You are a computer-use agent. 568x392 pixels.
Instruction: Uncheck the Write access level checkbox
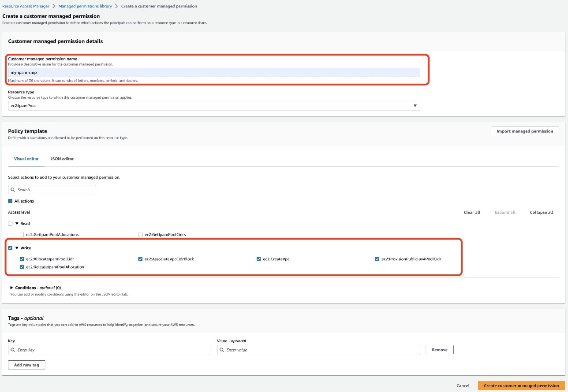pos(10,248)
